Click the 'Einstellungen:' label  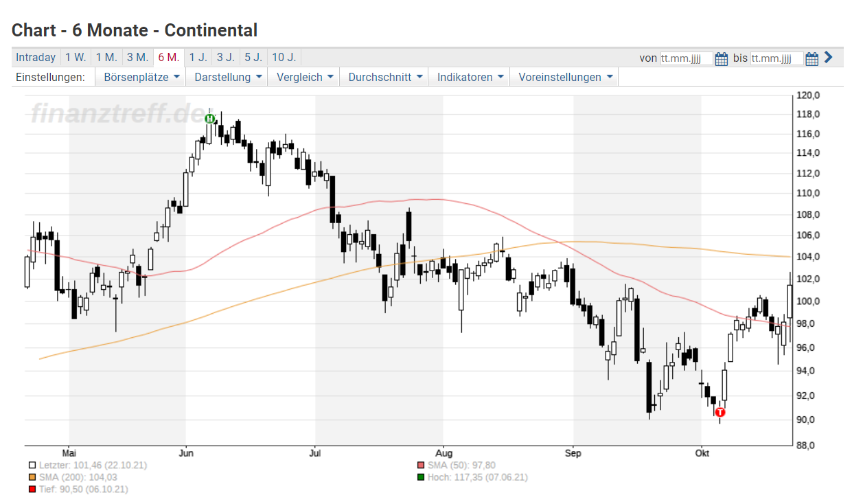point(50,77)
